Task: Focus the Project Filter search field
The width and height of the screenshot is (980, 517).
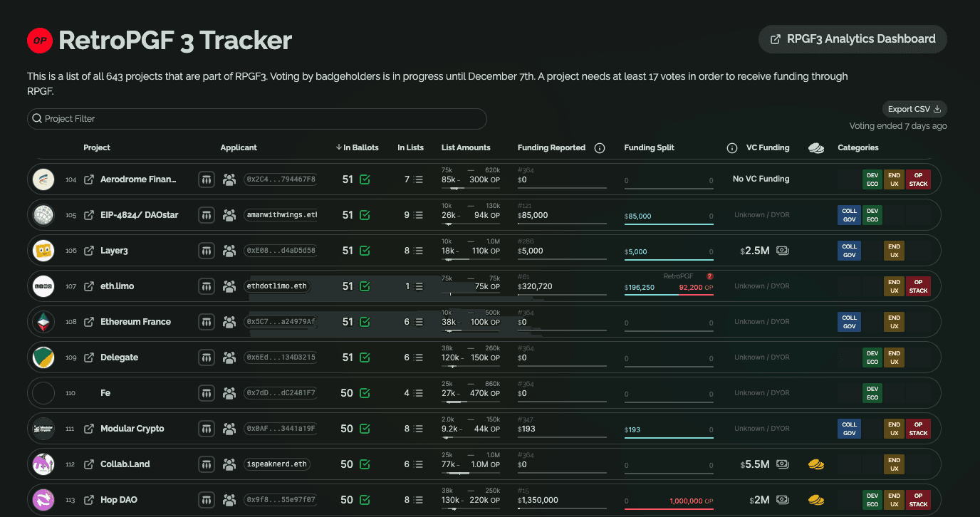Action: 257,119
